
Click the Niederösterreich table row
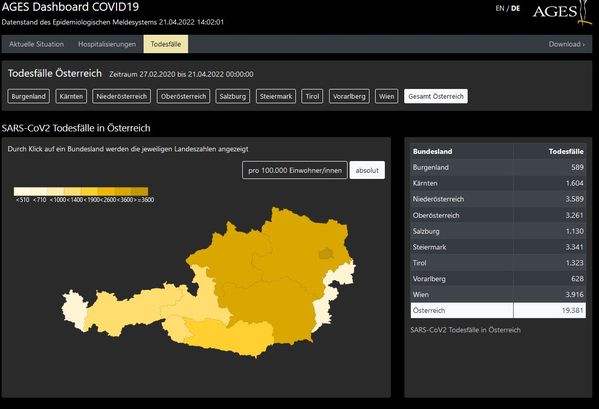[498, 199]
